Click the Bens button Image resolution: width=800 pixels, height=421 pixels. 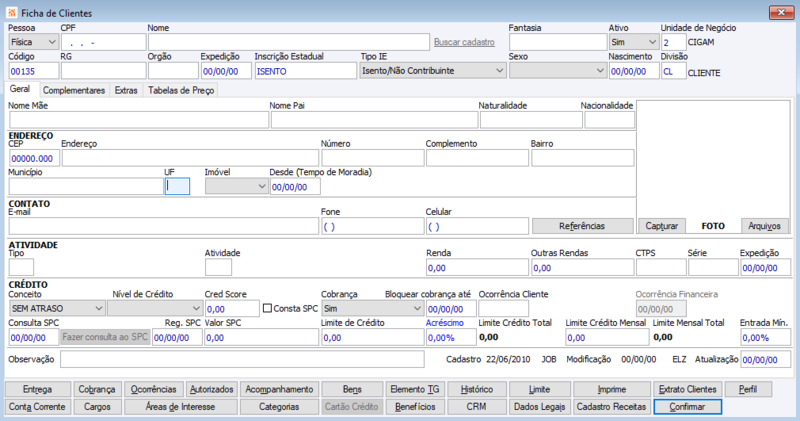point(352,389)
